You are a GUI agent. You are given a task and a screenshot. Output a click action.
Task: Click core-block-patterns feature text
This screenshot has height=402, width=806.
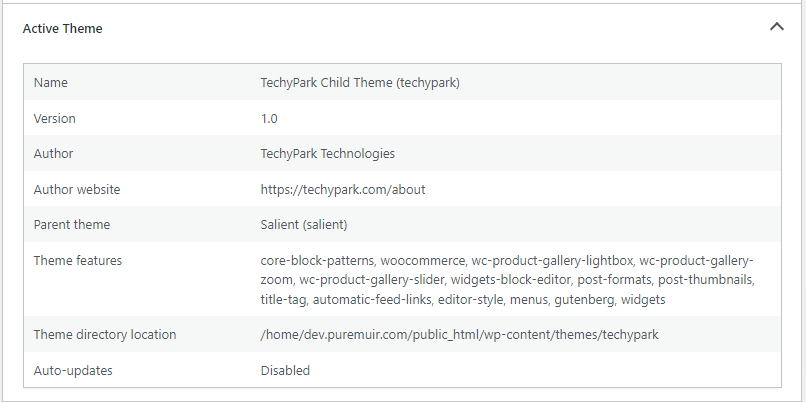[x=311, y=260]
